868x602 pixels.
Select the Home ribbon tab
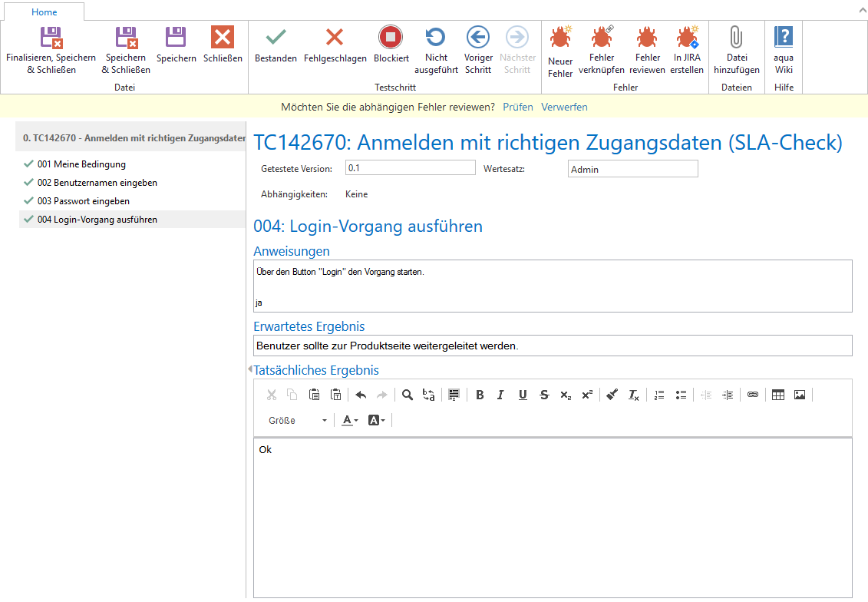(44, 12)
